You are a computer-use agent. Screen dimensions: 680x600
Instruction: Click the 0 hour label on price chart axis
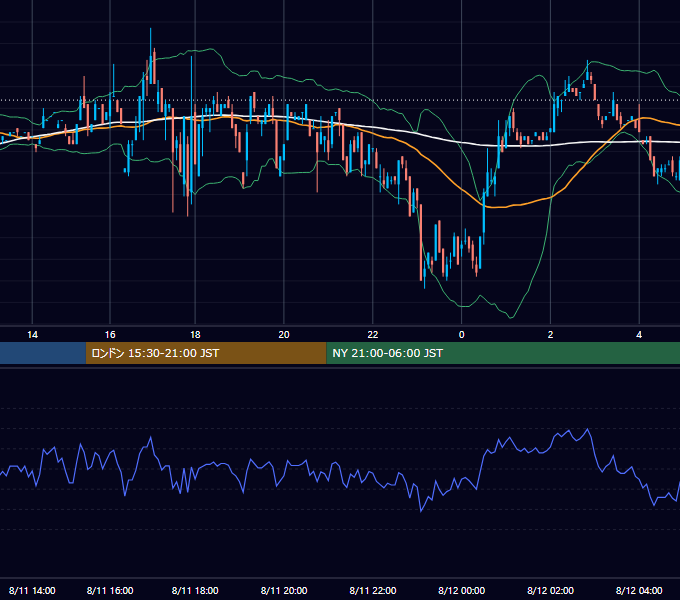pyautogui.click(x=461, y=335)
